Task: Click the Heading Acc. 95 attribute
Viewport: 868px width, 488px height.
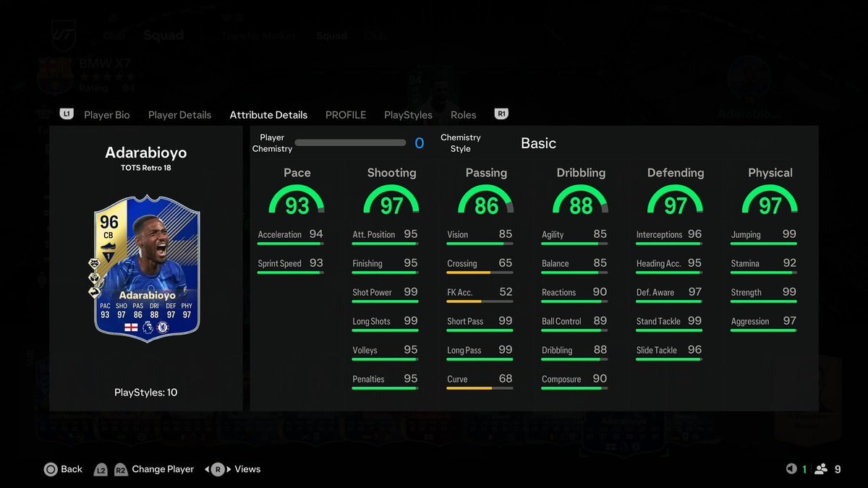Action: [669, 265]
